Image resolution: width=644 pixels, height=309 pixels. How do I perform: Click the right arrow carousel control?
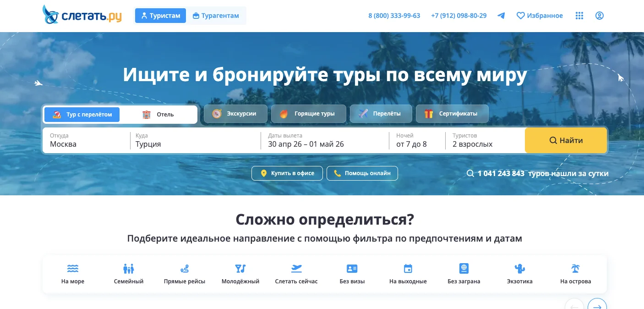click(597, 306)
